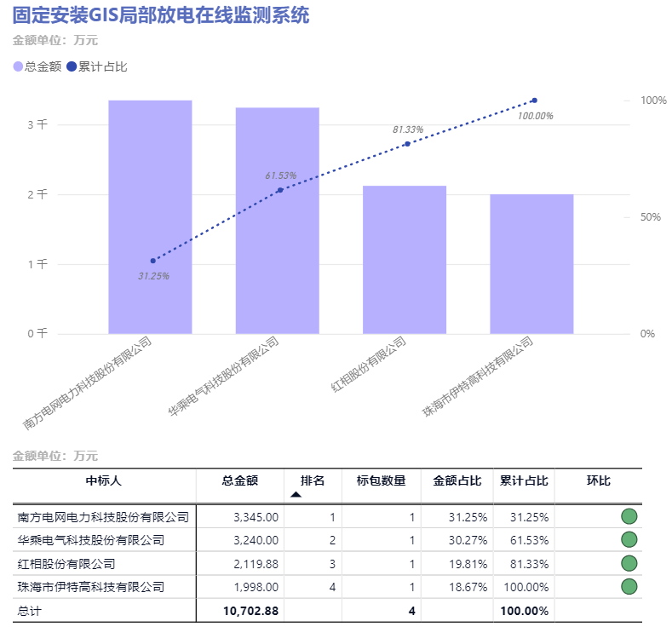Click the 总计 row label
The height and width of the screenshot is (627, 672).
tap(30, 611)
